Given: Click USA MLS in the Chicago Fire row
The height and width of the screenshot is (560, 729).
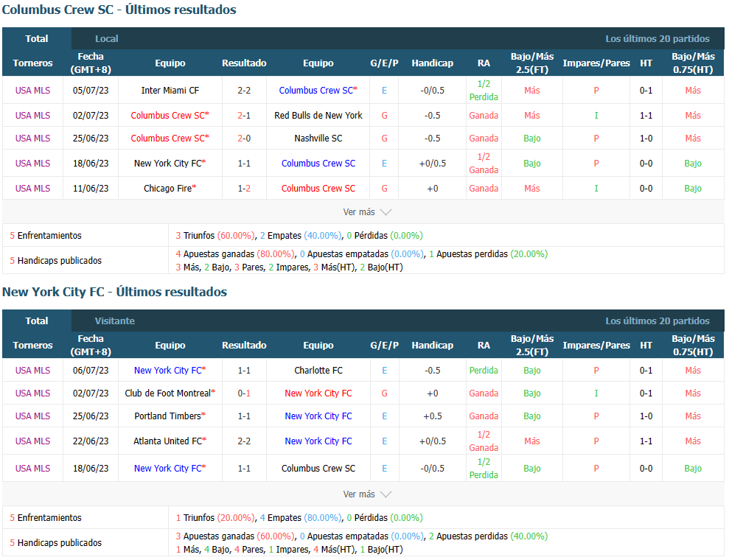Looking at the screenshot, I should (x=32, y=188).
